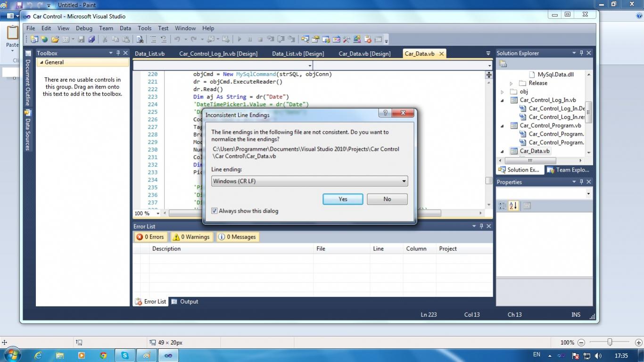The height and width of the screenshot is (362, 644).
Task: Collapse the Car_Control_Program.vb node
Action: pos(502,126)
